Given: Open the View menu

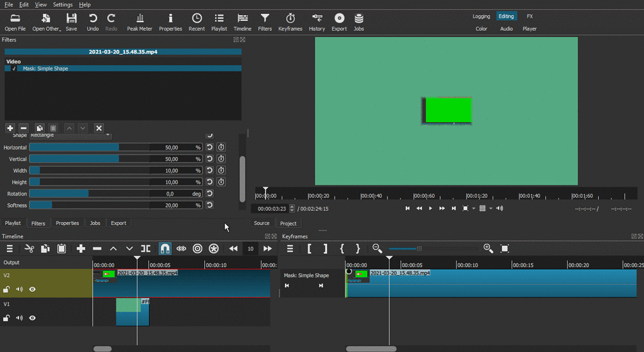Looking at the screenshot, I should [41, 4].
